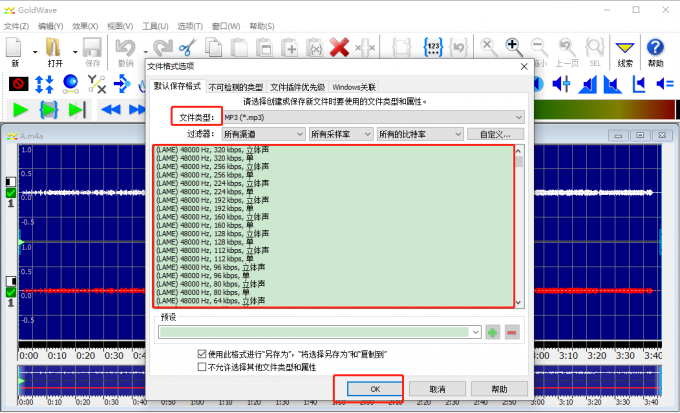Viewport: 680px width, 413px height.
Task: Open the 所有采样率 filter dropdown
Action: pos(341,134)
